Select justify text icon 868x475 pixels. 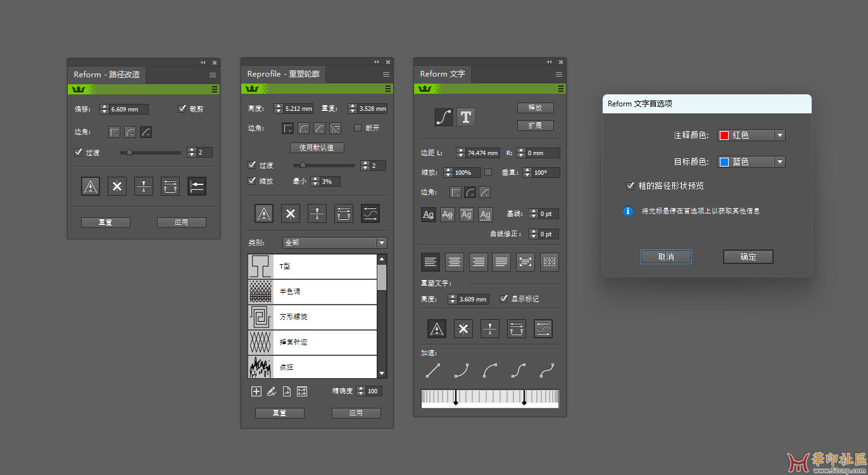pyautogui.click(x=502, y=262)
